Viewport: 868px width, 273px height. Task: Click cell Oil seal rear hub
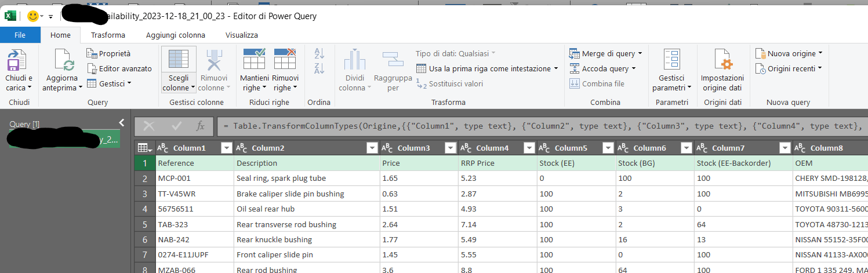[307, 209]
